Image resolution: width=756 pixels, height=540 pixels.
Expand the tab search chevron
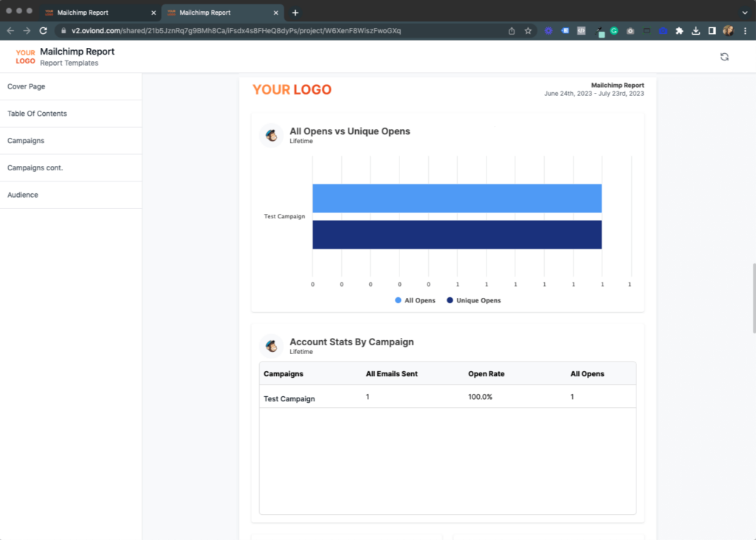[x=745, y=13]
